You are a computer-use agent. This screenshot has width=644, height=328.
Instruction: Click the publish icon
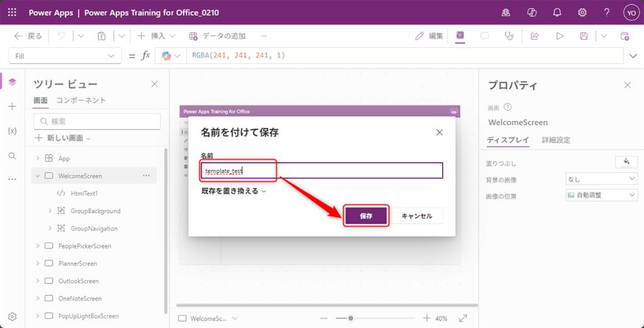[625, 36]
